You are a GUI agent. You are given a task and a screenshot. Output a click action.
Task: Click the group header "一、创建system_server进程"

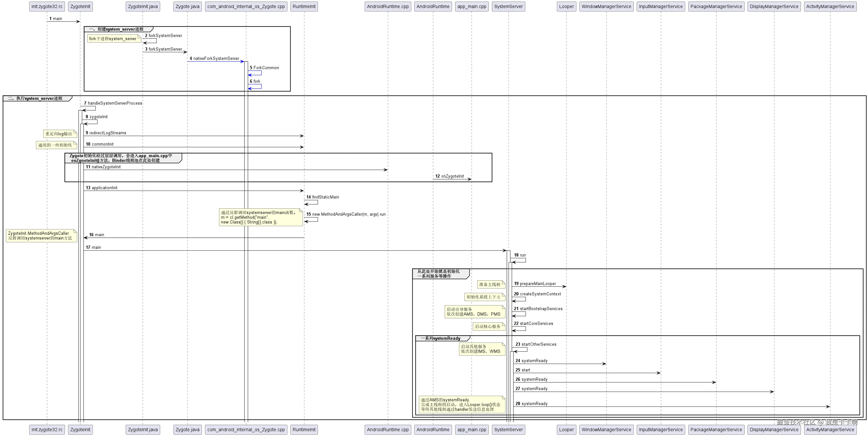[116, 29]
